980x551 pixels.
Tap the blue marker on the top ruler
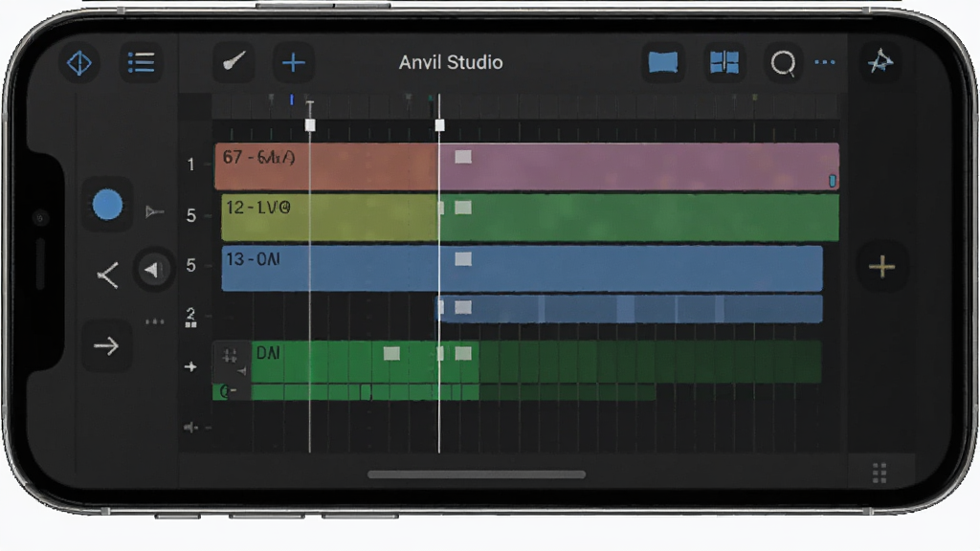[x=291, y=99]
